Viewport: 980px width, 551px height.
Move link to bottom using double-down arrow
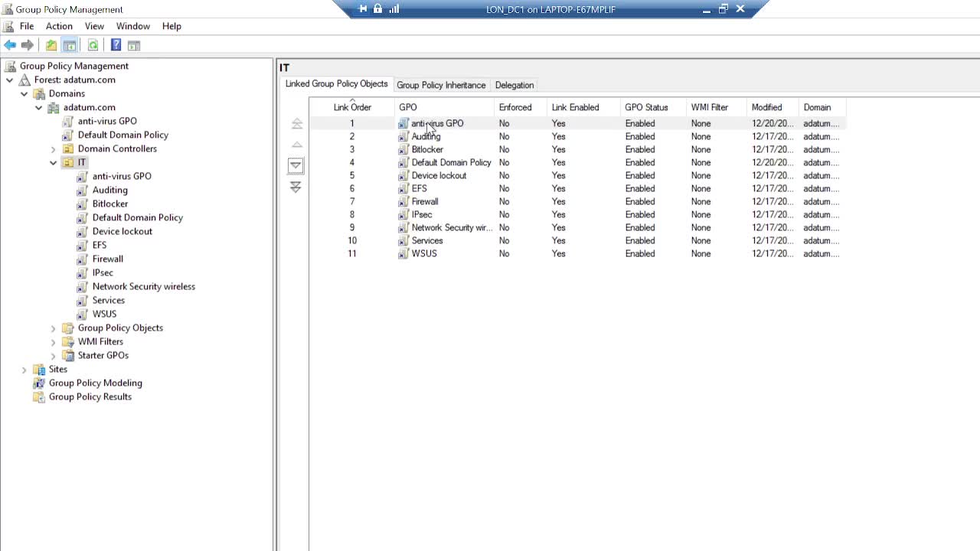click(296, 187)
